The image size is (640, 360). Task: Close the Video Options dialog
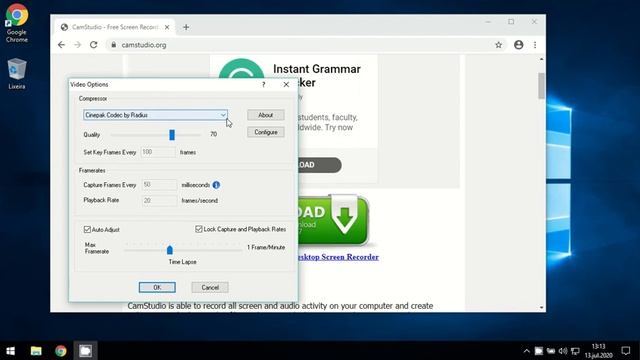[x=286, y=84]
